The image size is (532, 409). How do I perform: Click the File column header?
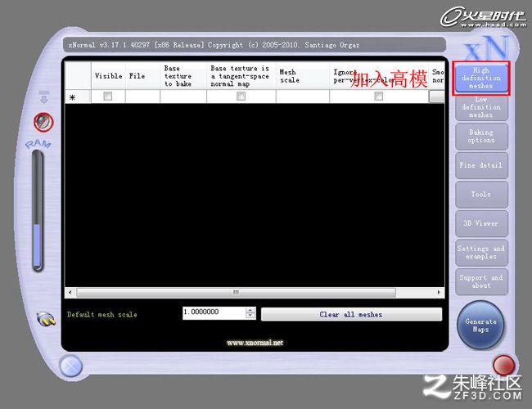click(143, 76)
